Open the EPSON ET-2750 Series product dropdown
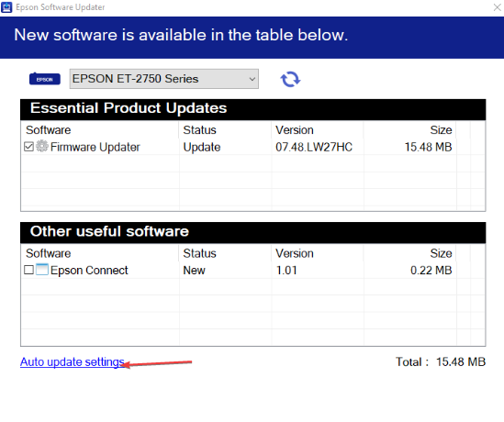Screen dimensions: 504x422 click(x=164, y=79)
